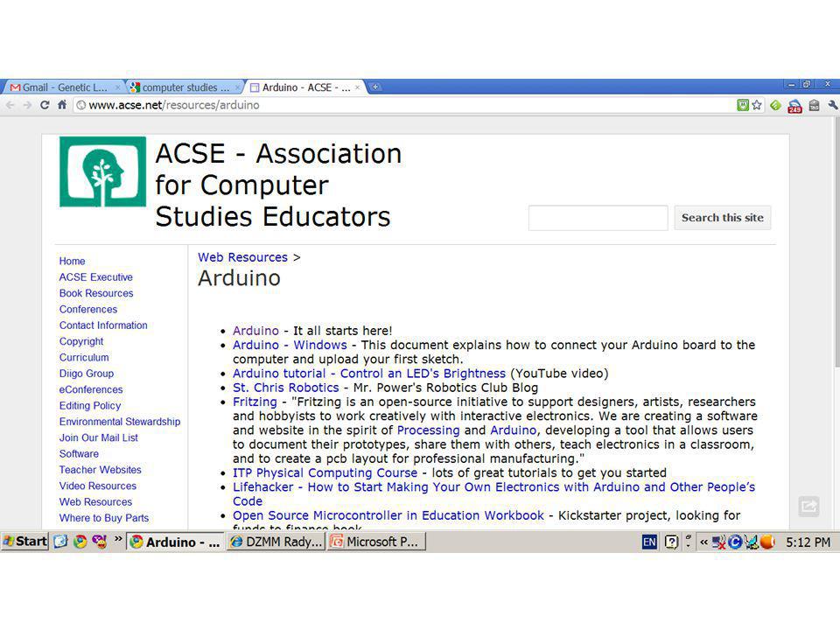Switch to DZMM Rady taskbar window

coord(276,542)
